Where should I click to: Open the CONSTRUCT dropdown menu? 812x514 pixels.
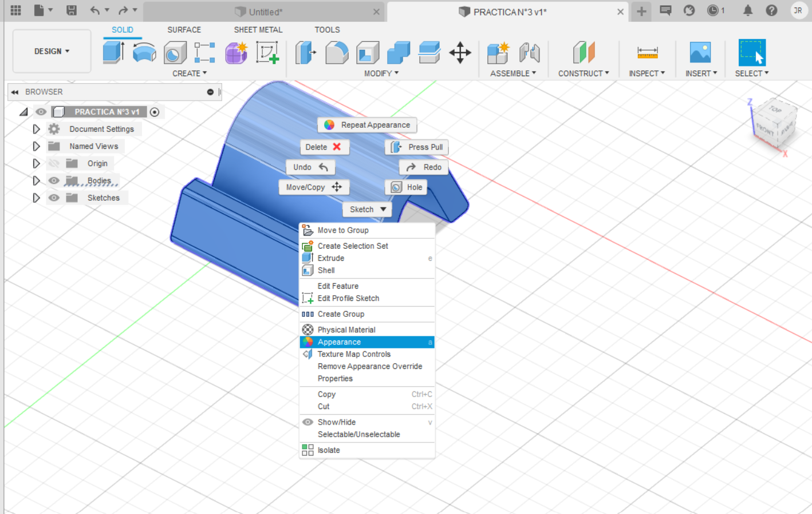tap(584, 73)
